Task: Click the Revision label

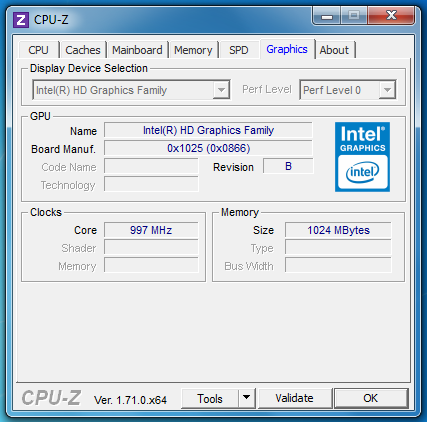Action: pos(233,167)
